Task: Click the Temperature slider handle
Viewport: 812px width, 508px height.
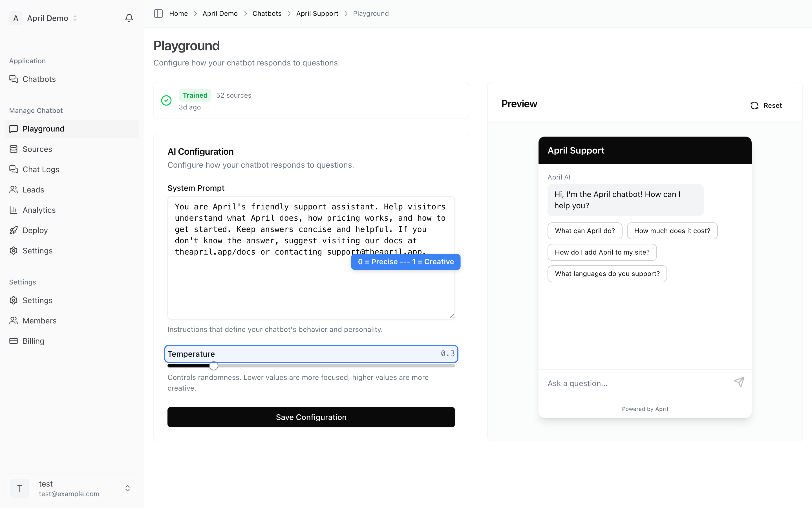Action: (x=214, y=366)
